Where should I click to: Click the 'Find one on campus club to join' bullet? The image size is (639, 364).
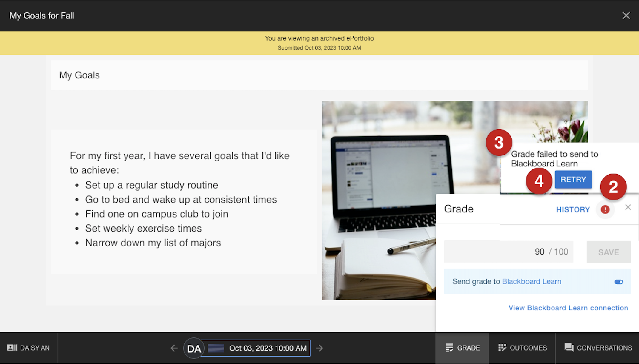tap(157, 214)
